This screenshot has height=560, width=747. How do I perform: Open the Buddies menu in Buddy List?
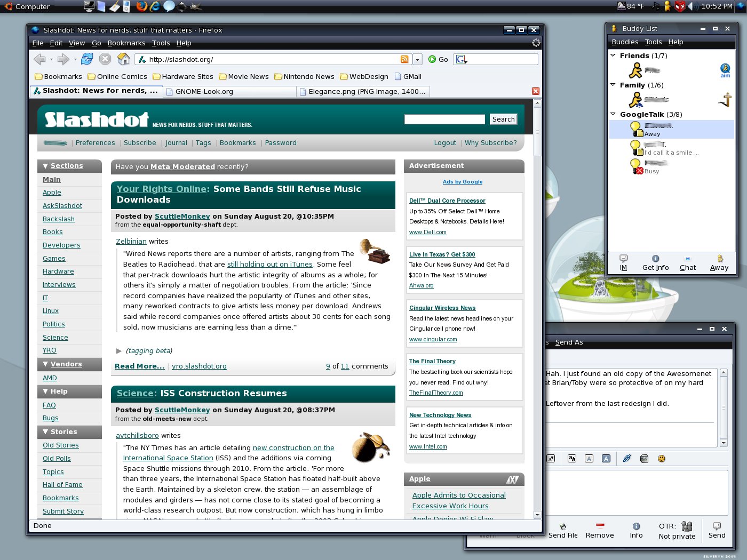(x=625, y=42)
